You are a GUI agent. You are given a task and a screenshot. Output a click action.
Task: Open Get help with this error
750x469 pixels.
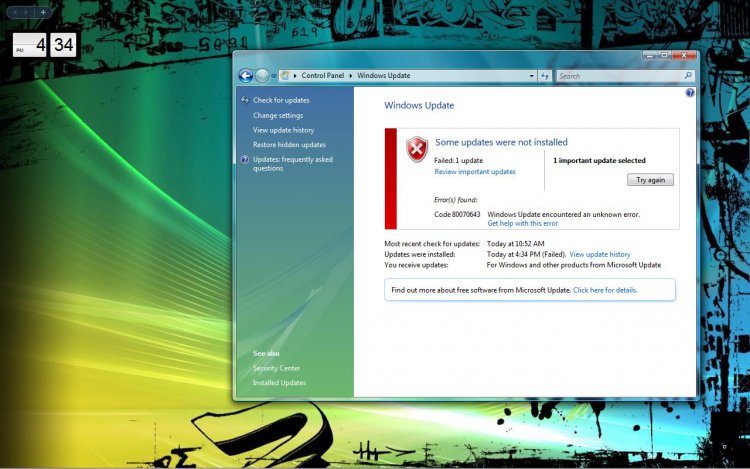[x=522, y=223]
